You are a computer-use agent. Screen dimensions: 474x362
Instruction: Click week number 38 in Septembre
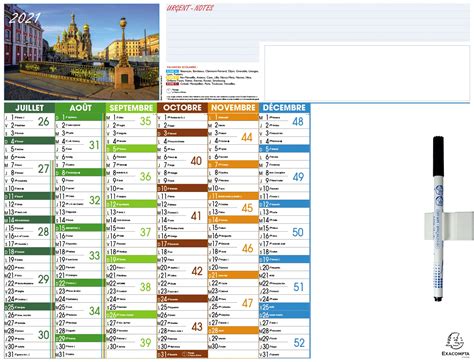pos(145,287)
